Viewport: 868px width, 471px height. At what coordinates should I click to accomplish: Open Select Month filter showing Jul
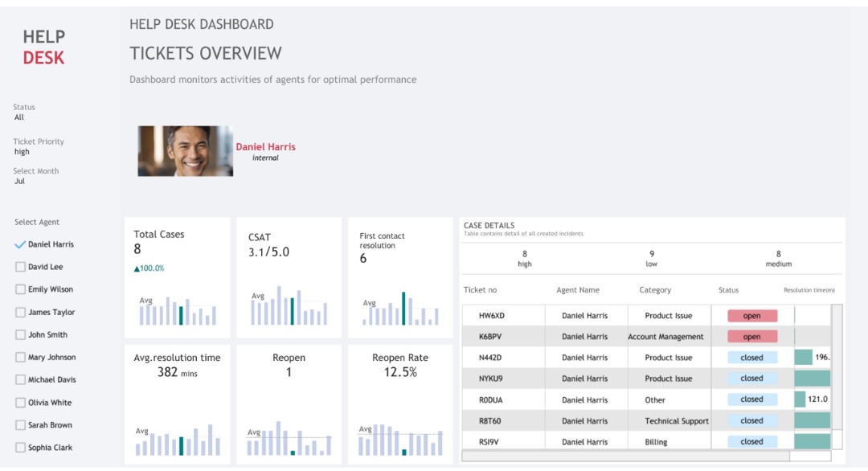tap(20, 181)
